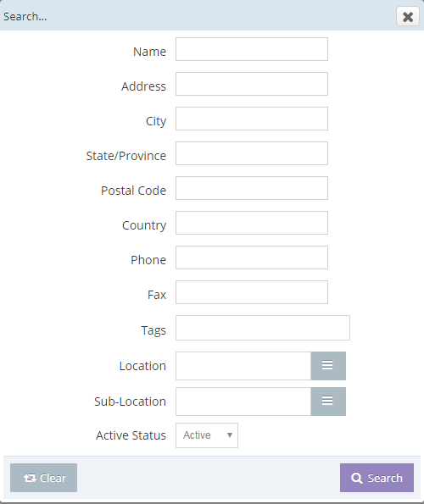
Task: Expand the Active Status dropdown
Action: click(x=207, y=435)
